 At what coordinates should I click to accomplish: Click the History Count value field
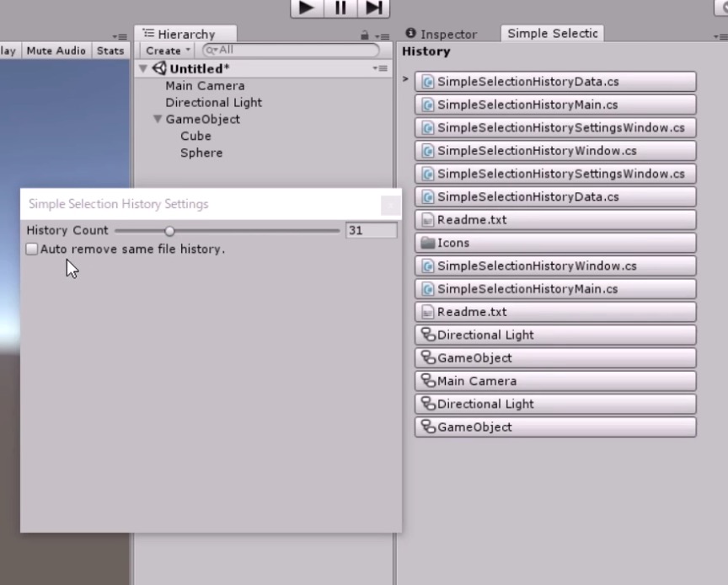click(372, 230)
